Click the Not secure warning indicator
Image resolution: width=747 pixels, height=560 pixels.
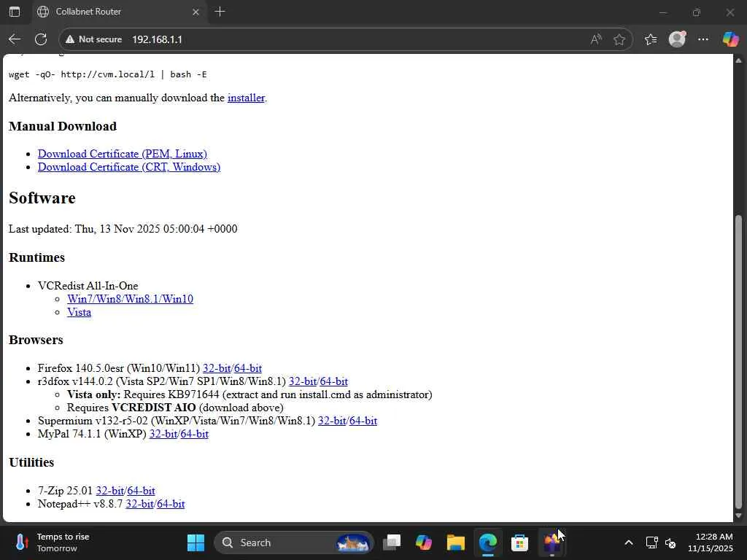pyautogui.click(x=94, y=39)
